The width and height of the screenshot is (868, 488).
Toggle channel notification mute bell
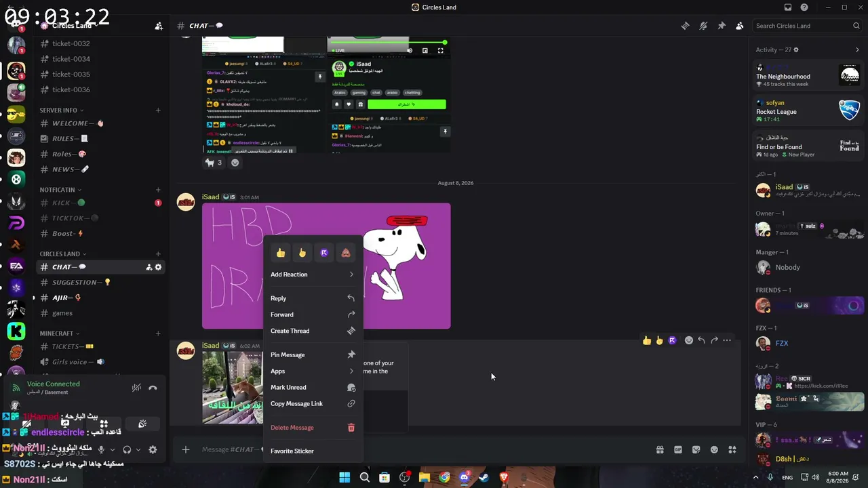(703, 26)
